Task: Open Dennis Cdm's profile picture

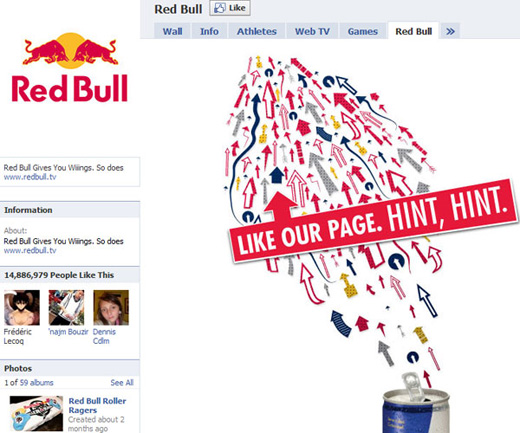Action: click(111, 307)
